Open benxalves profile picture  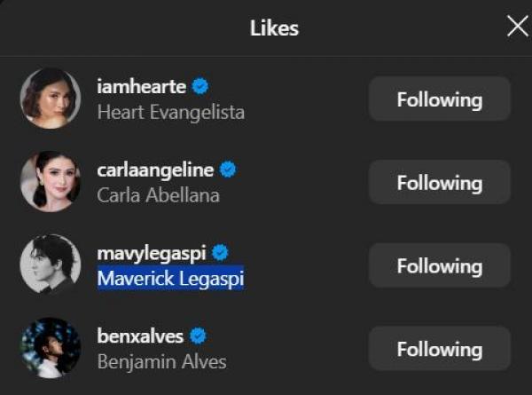tap(51, 347)
